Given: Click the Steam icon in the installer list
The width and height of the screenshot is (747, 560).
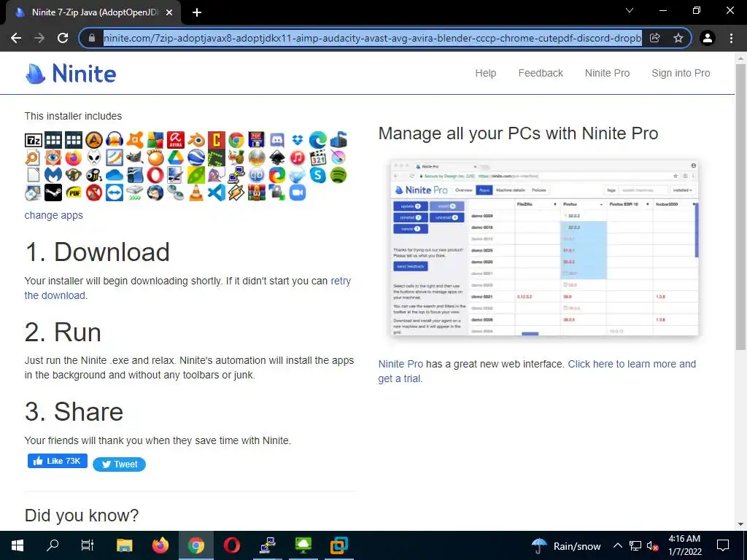Looking at the screenshot, I should coord(53,192).
